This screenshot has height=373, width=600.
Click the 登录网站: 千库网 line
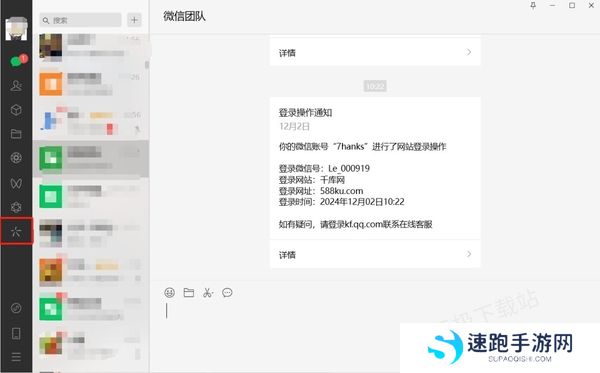(312, 180)
